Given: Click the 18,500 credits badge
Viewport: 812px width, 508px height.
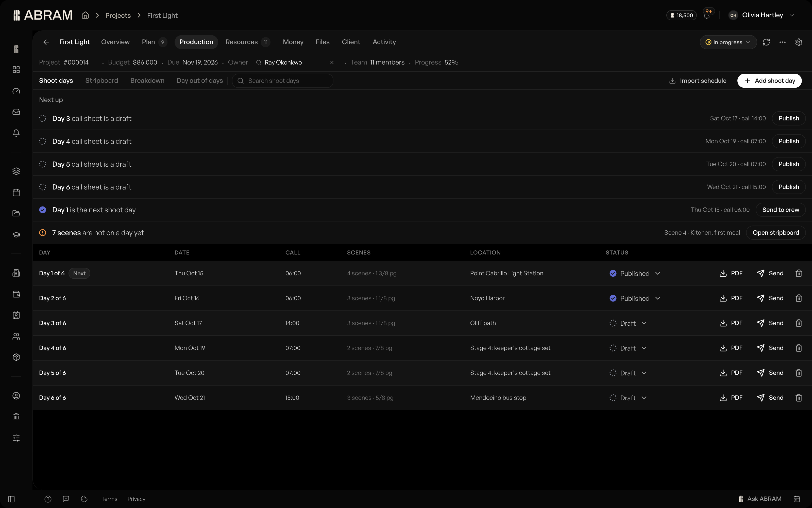Looking at the screenshot, I should pyautogui.click(x=682, y=15).
